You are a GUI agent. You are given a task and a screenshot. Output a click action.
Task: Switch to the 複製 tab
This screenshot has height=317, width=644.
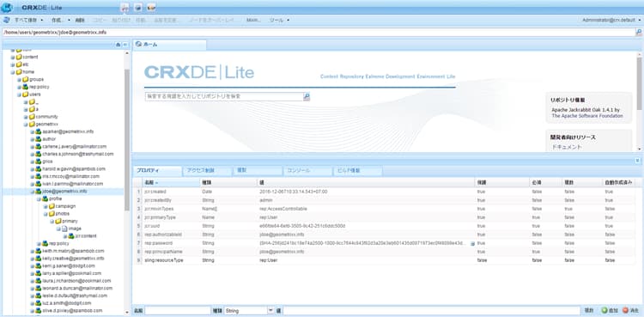click(257, 171)
